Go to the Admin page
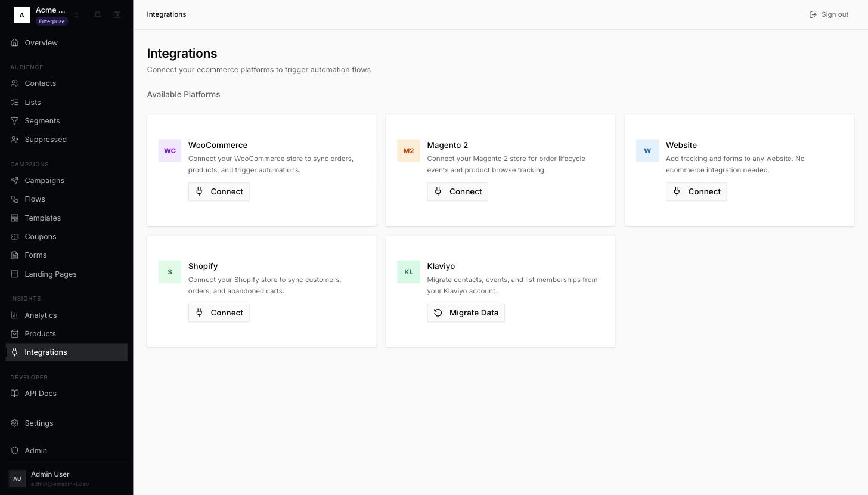The image size is (868, 495). click(x=67, y=451)
